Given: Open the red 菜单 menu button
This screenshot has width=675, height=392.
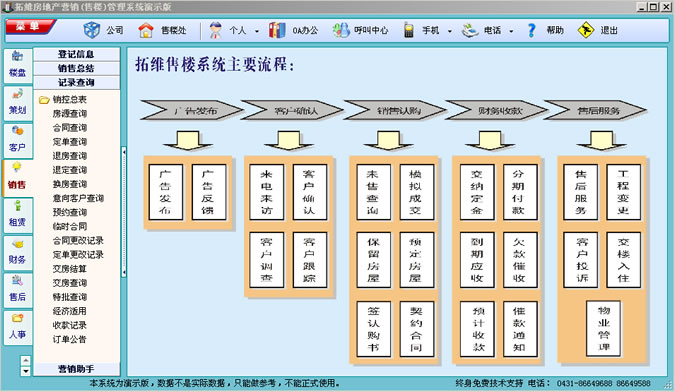Looking at the screenshot, I should point(30,27).
